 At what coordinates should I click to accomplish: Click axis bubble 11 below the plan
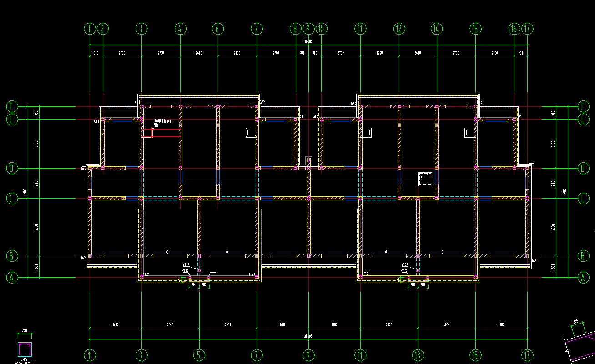(x=360, y=354)
